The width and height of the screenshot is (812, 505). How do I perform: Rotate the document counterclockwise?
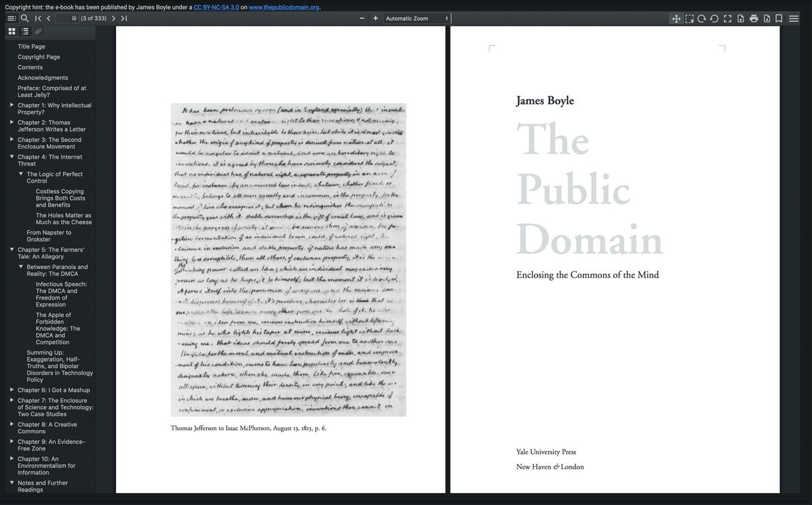[714, 18]
